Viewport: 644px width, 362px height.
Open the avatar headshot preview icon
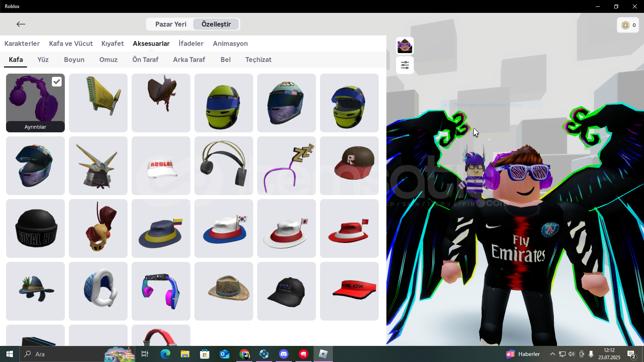(x=405, y=46)
